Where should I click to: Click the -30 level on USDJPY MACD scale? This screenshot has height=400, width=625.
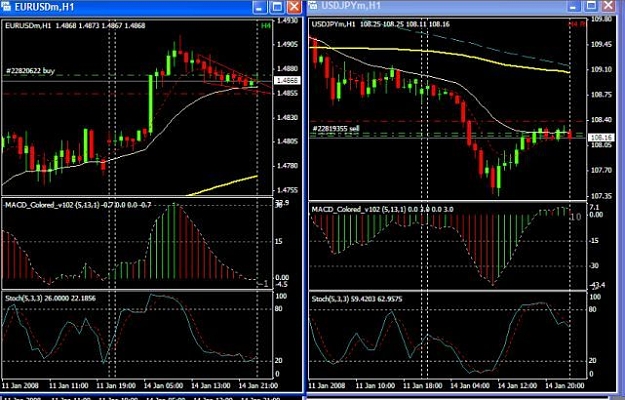[594, 265]
